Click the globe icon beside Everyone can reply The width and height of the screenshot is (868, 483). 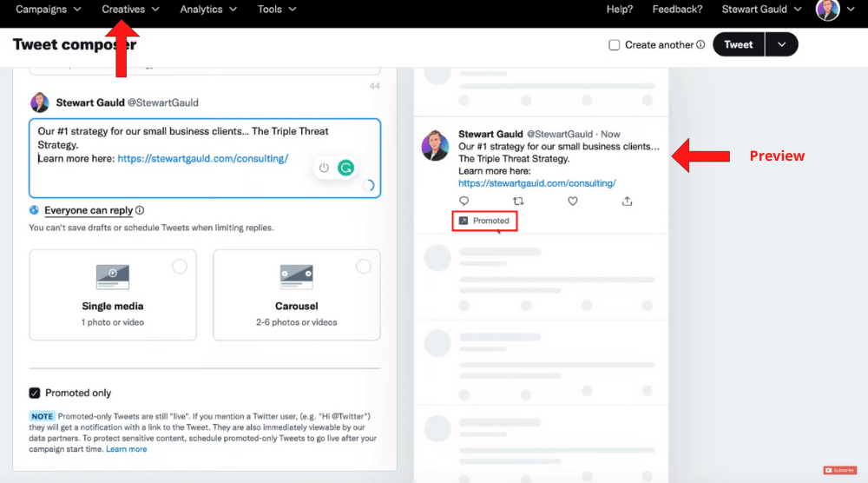point(35,210)
